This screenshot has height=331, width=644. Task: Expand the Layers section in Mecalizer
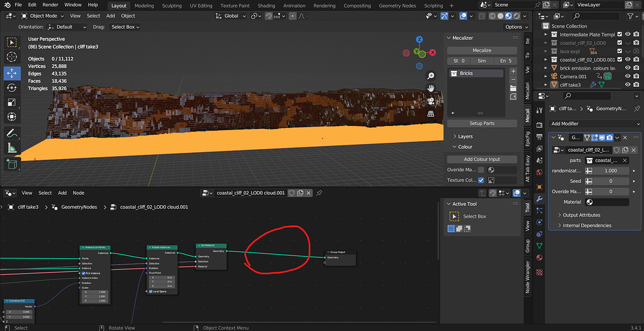[x=464, y=137]
